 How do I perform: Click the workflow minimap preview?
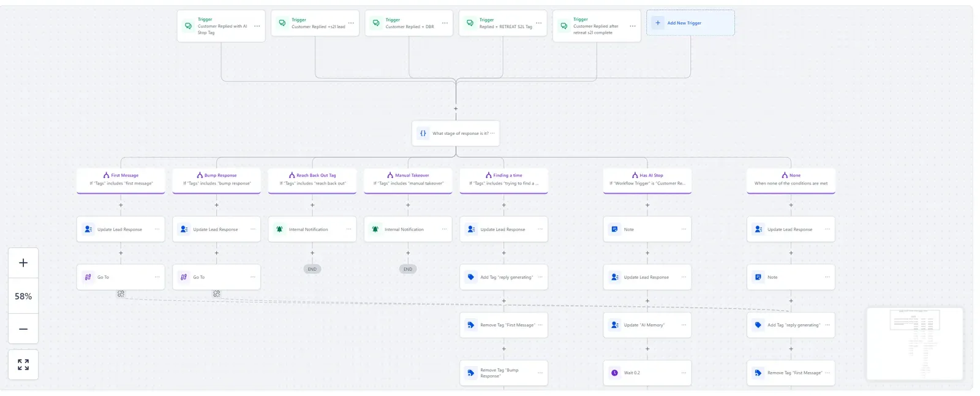[x=914, y=344]
